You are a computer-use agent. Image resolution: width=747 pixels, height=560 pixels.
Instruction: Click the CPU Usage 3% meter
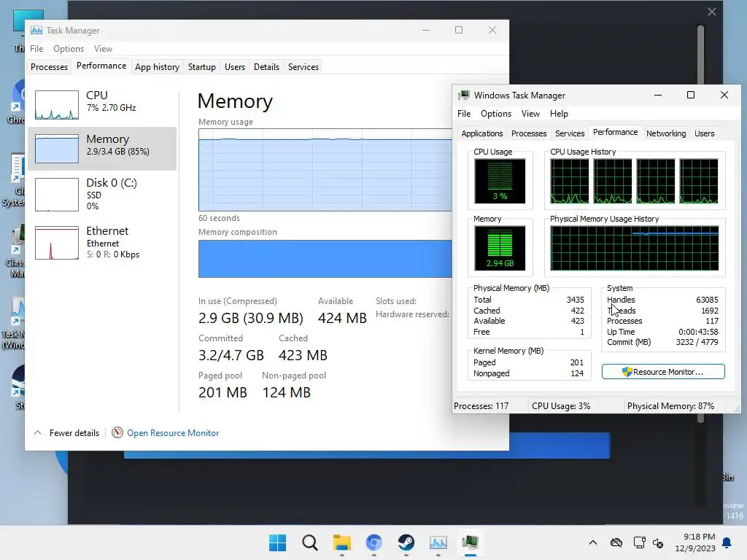pyautogui.click(x=500, y=181)
